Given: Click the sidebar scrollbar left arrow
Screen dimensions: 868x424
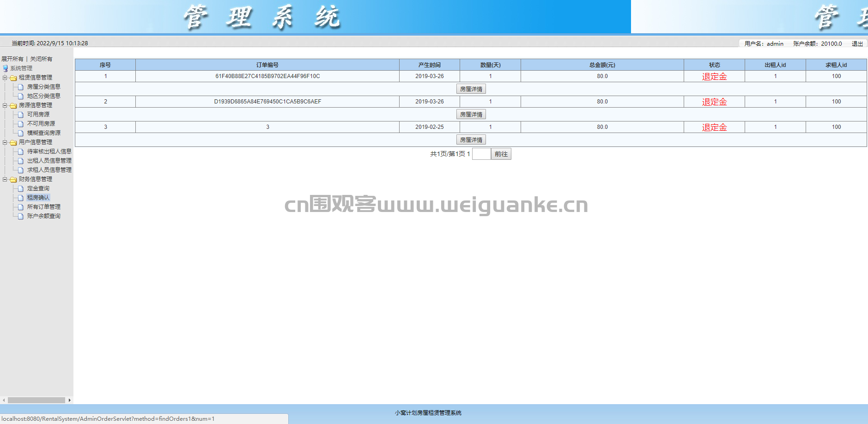Looking at the screenshot, I should (x=4, y=400).
